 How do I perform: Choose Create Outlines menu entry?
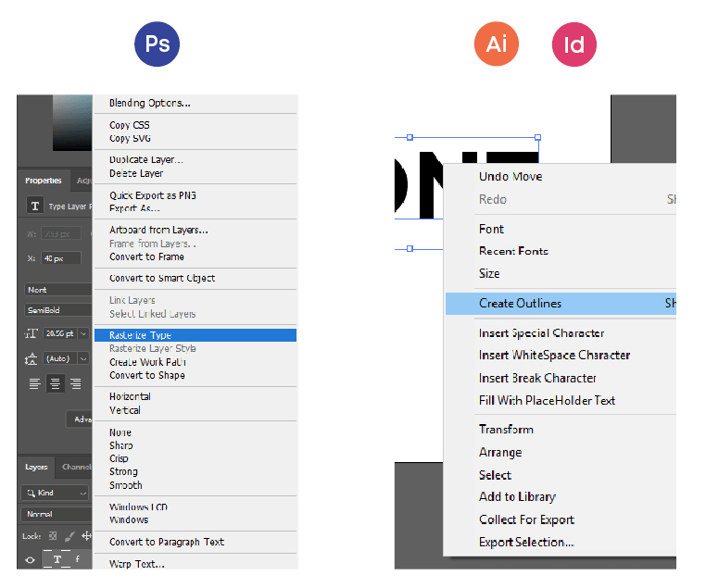(x=520, y=304)
